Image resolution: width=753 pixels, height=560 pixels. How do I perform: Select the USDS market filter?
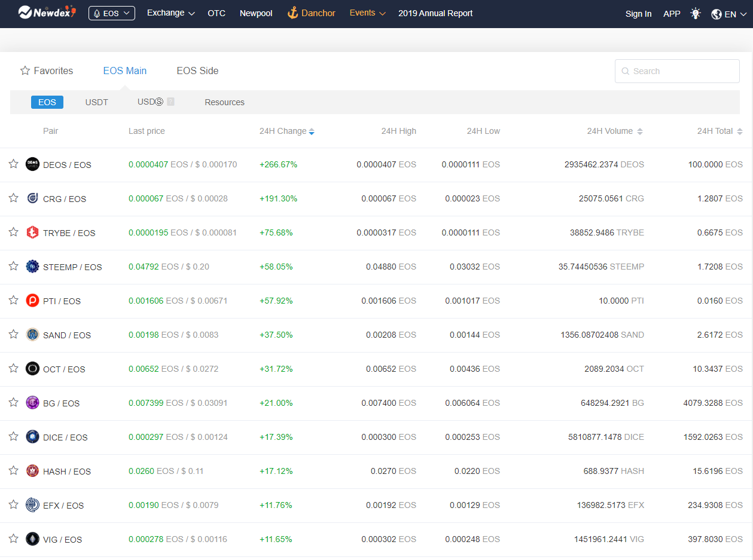click(x=150, y=102)
